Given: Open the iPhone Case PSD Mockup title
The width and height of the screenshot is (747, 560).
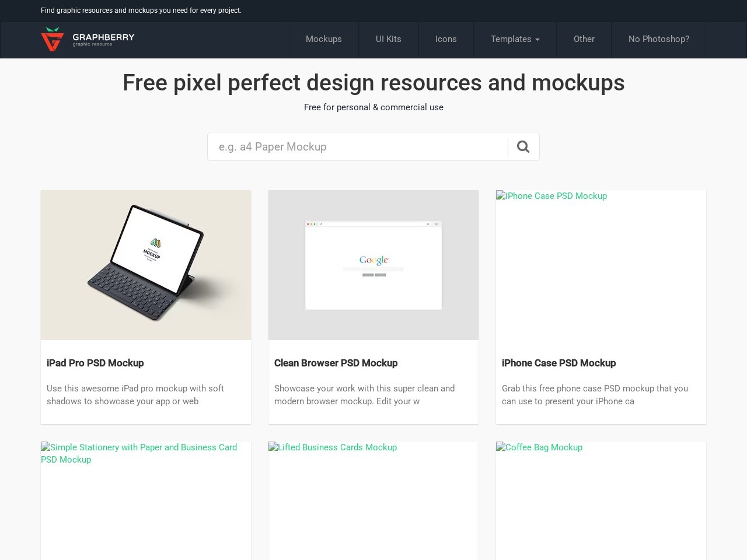Looking at the screenshot, I should (558, 363).
